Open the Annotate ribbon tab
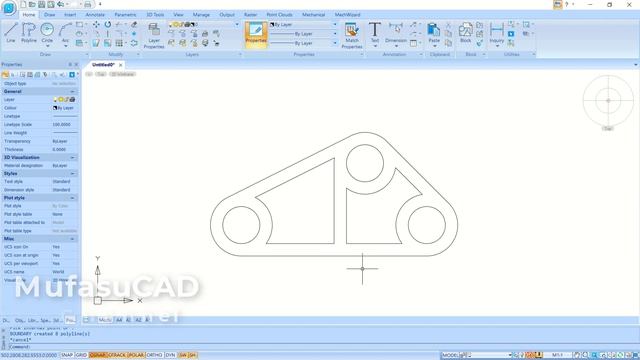 pos(95,15)
